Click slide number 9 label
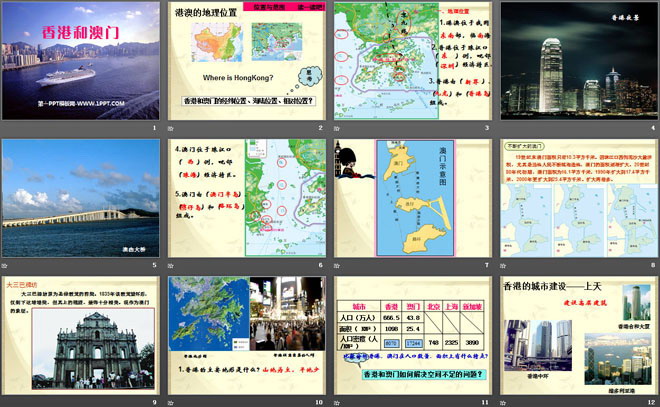 pos(154,402)
